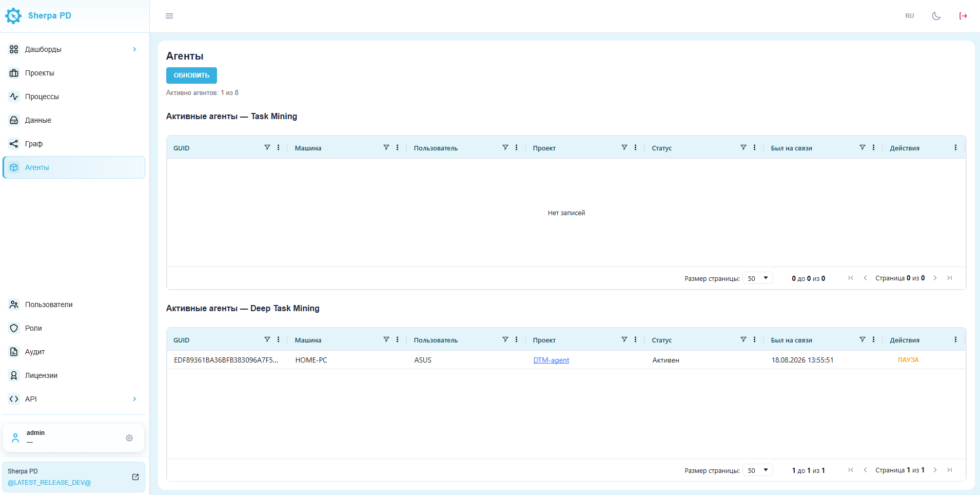This screenshot has width=980, height=495.
Task: Toggle dark mode with the moon icon
Action: [936, 16]
